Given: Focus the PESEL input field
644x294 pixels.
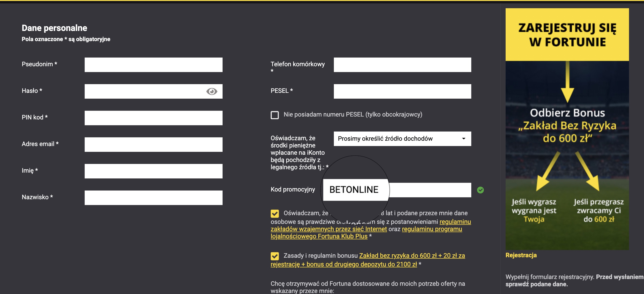Looking at the screenshot, I should point(402,91).
